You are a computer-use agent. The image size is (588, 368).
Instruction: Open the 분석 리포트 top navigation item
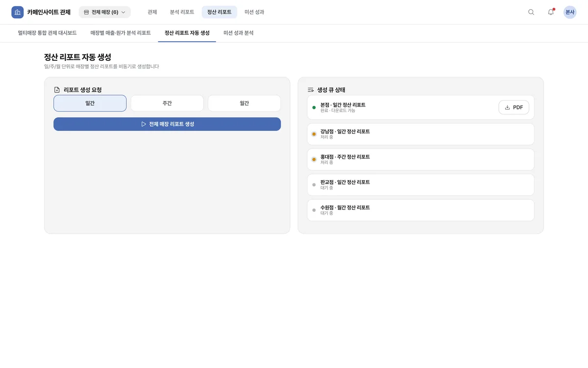[x=182, y=12]
